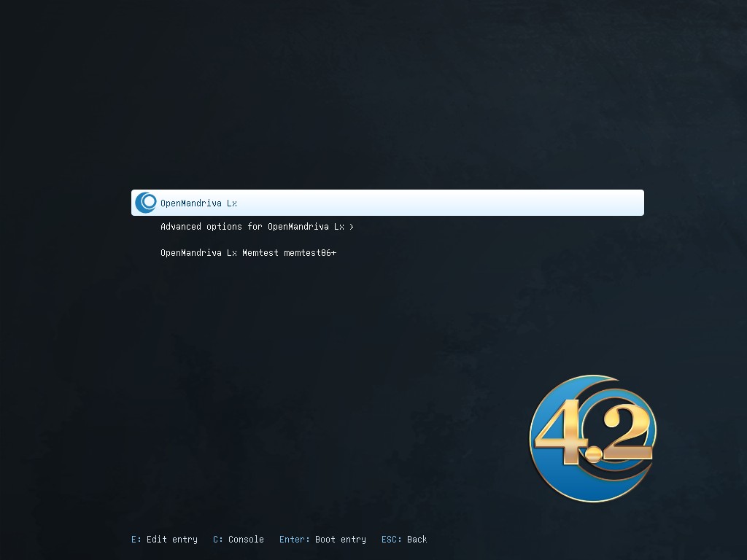Screen dimensions: 747x560
Task: Click the gold digit 2 in the logo
Action: coord(626,436)
